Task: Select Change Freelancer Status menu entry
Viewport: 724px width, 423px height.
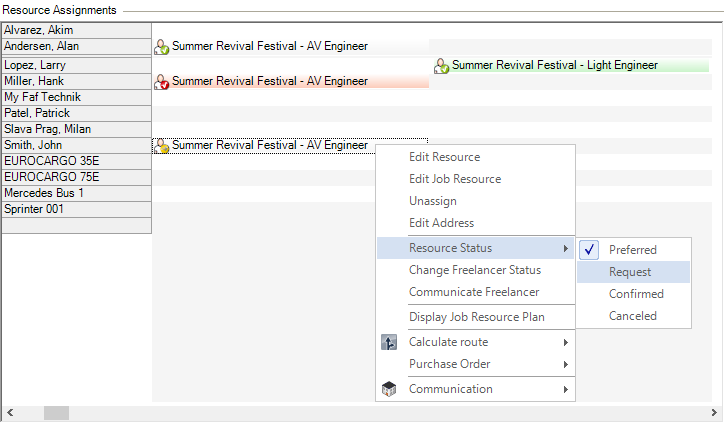Action: (x=475, y=270)
